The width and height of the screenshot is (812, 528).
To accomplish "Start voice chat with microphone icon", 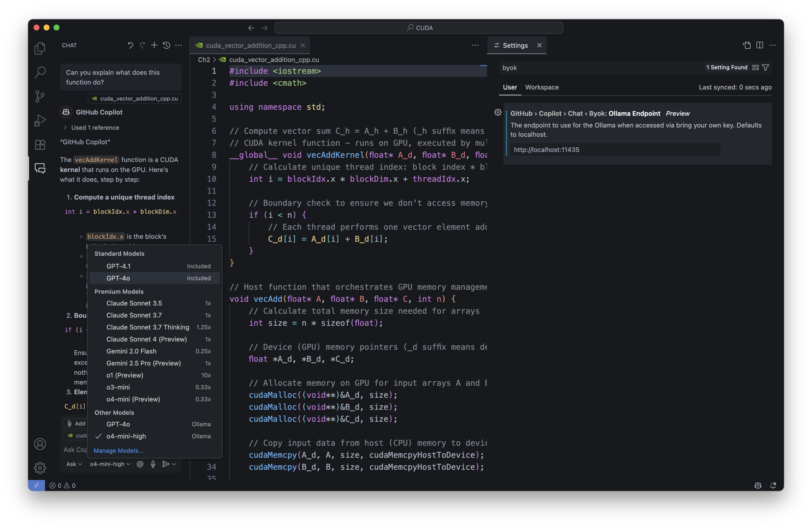I will click(153, 464).
